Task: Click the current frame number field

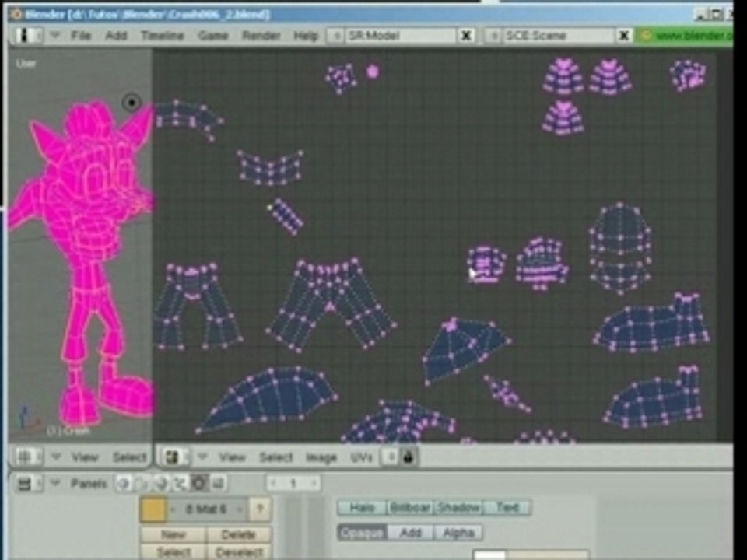Action: pyautogui.click(x=293, y=484)
